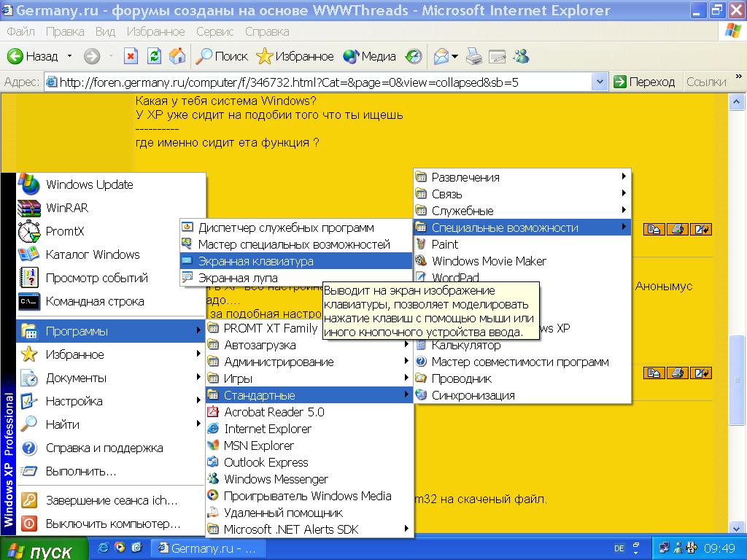The height and width of the screenshot is (560, 747).
Task: Select Диспетчер служебных программ
Action: click(296, 227)
